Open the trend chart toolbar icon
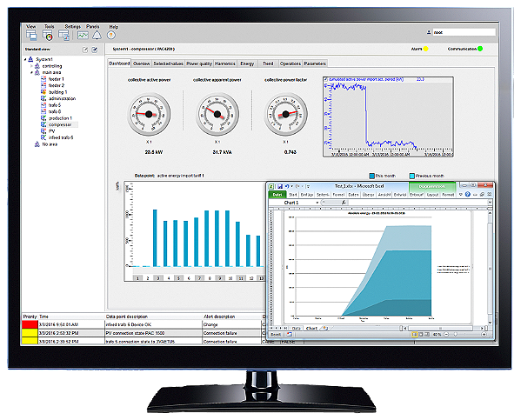The image size is (521, 420). point(83,35)
